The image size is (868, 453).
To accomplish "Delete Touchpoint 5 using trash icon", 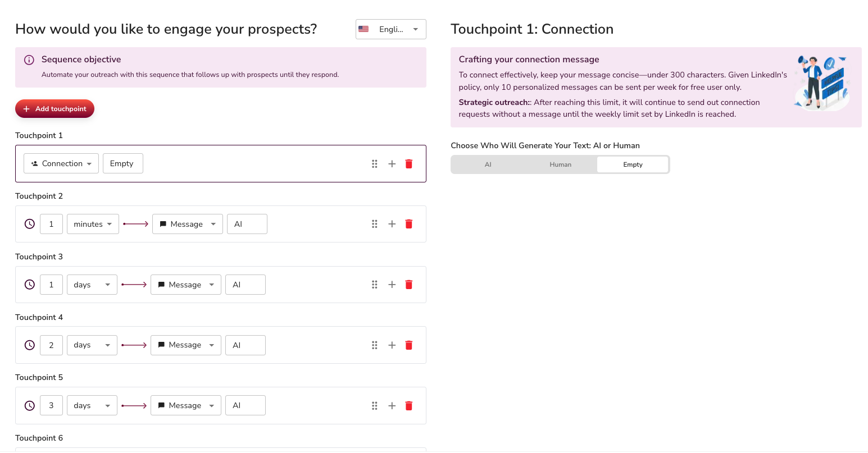I will 408,406.
